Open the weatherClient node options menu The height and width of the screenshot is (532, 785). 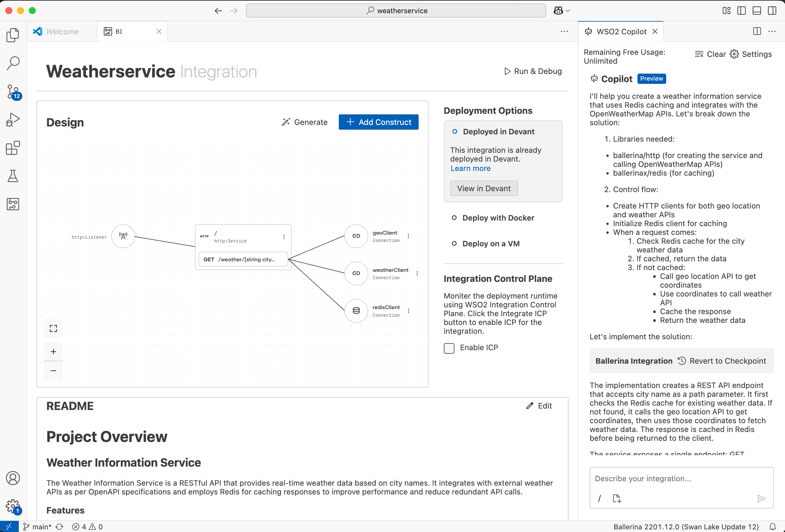click(417, 273)
